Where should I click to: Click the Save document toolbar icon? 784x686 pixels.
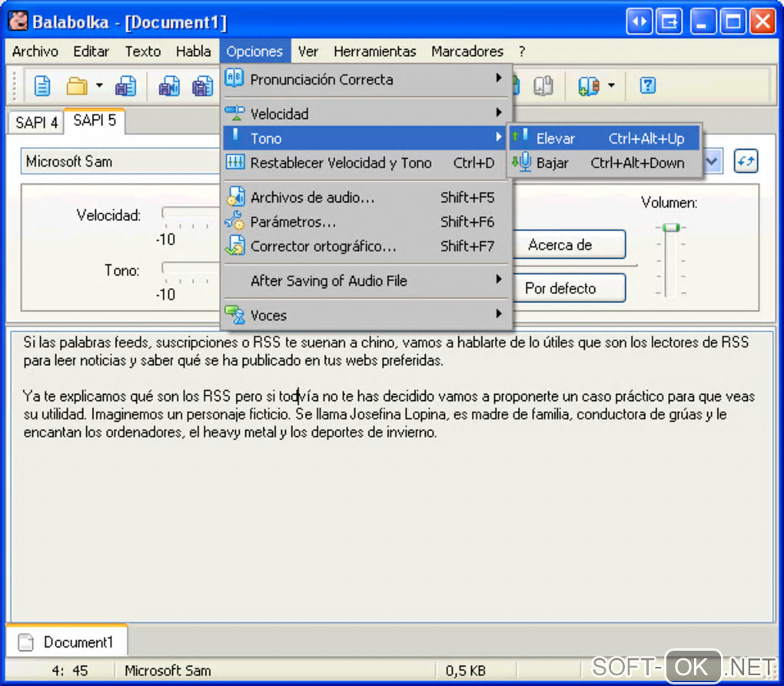125,86
